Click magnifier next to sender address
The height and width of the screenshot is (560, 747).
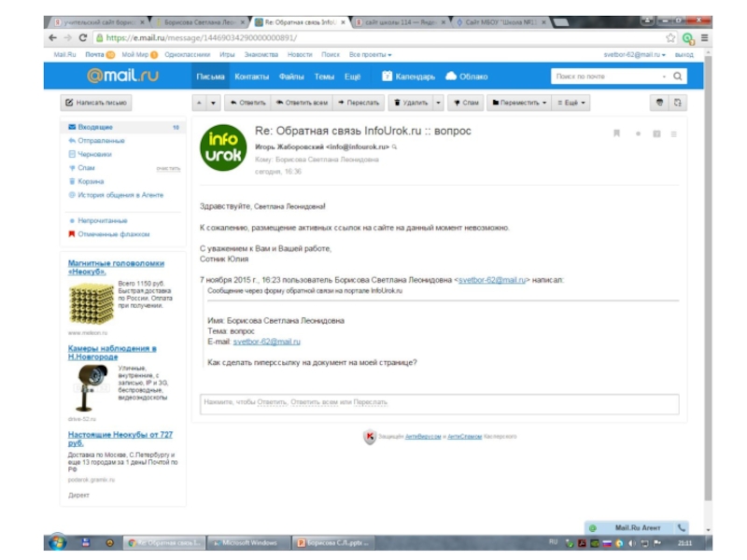394,147
